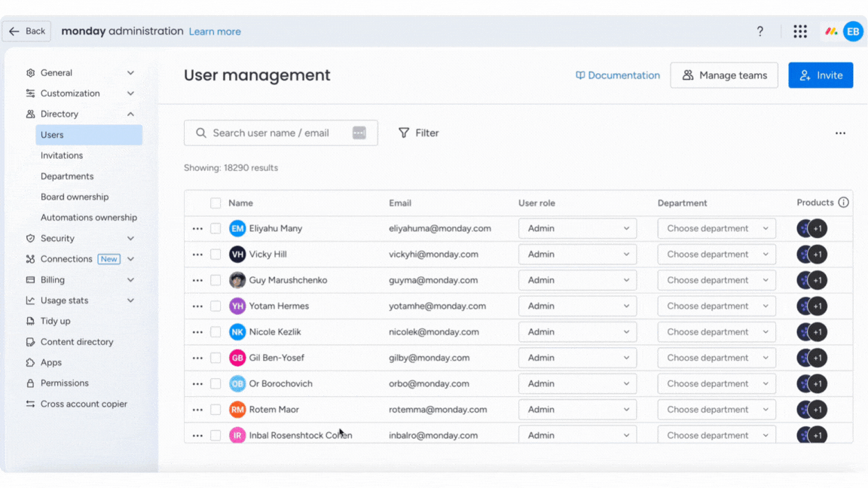Select the checkbox for Nicole Kezlik
Viewport: 868px width, 488px height.
point(215,332)
